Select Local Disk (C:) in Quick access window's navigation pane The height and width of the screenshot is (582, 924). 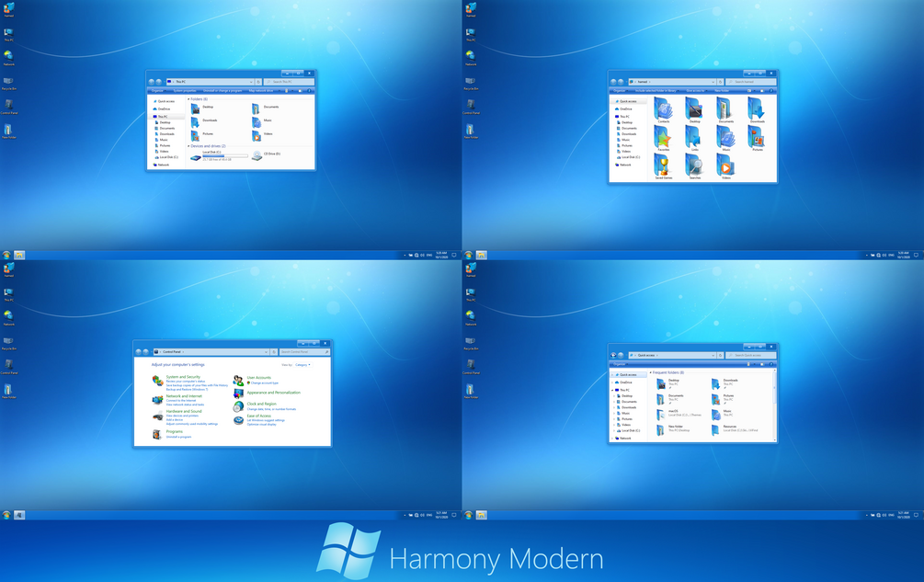tap(629, 430)
